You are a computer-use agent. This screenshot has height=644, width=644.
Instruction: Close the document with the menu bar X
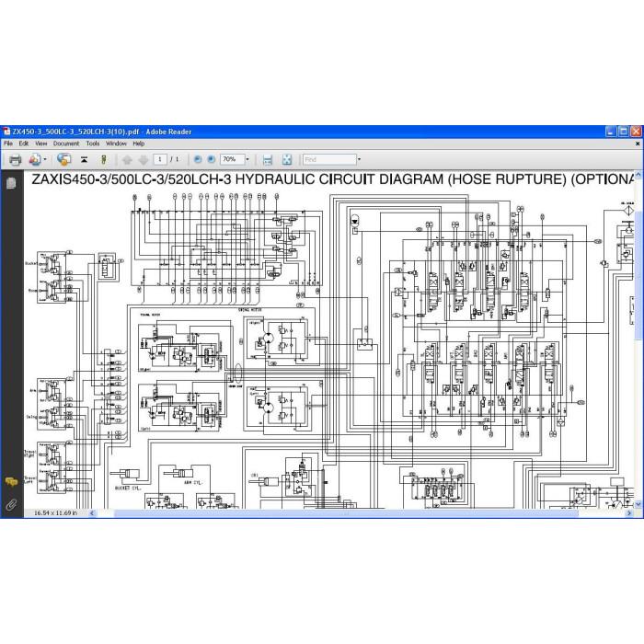638,144
